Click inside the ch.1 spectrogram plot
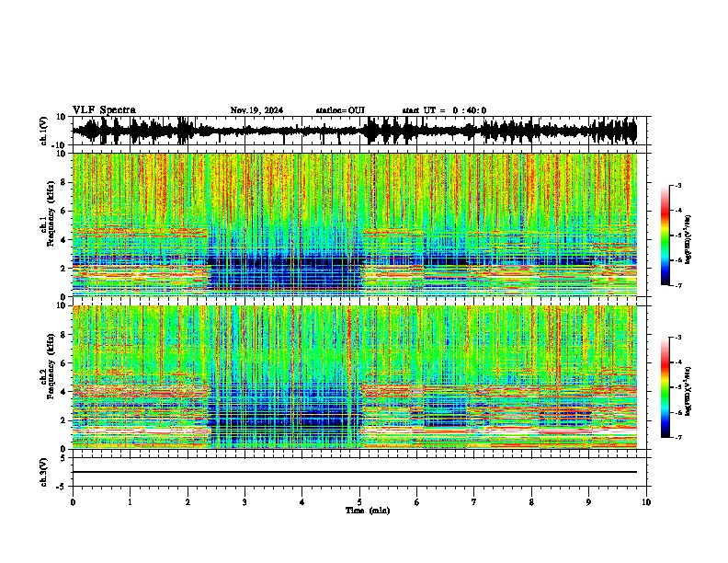The height and width of the screenshot is (563, 728). (355, 224)
